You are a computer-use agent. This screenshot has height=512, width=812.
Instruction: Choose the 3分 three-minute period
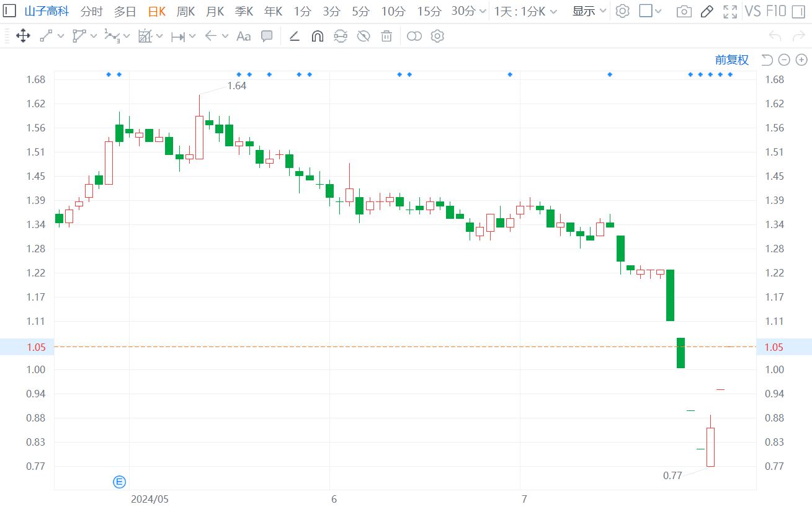(x=331, y=11)
